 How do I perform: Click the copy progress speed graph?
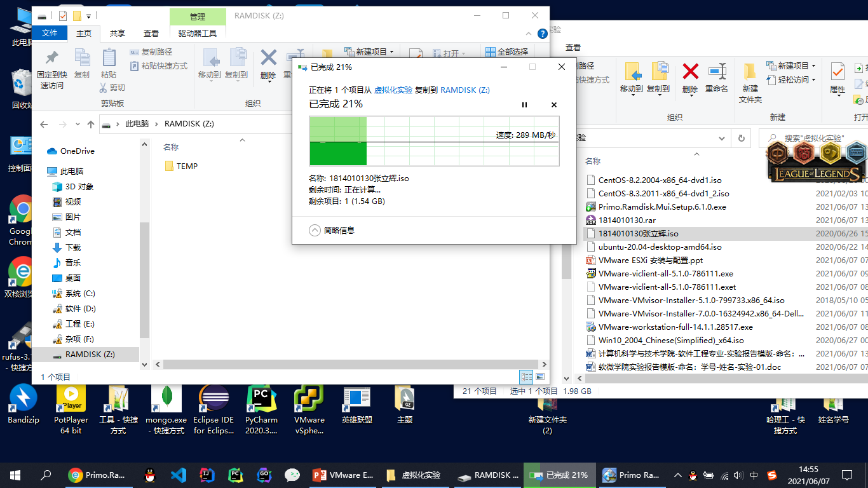tap(434, 141)
